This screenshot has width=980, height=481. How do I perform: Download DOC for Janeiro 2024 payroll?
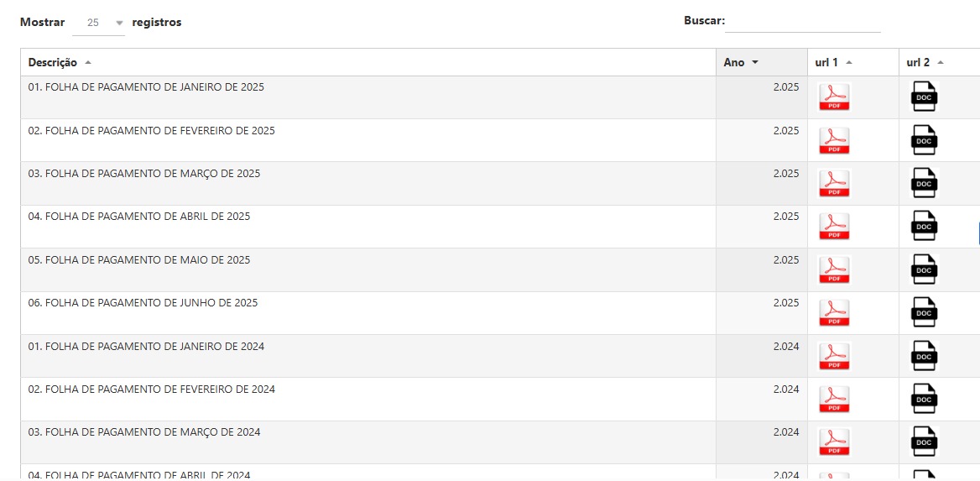tap(924, 356)
